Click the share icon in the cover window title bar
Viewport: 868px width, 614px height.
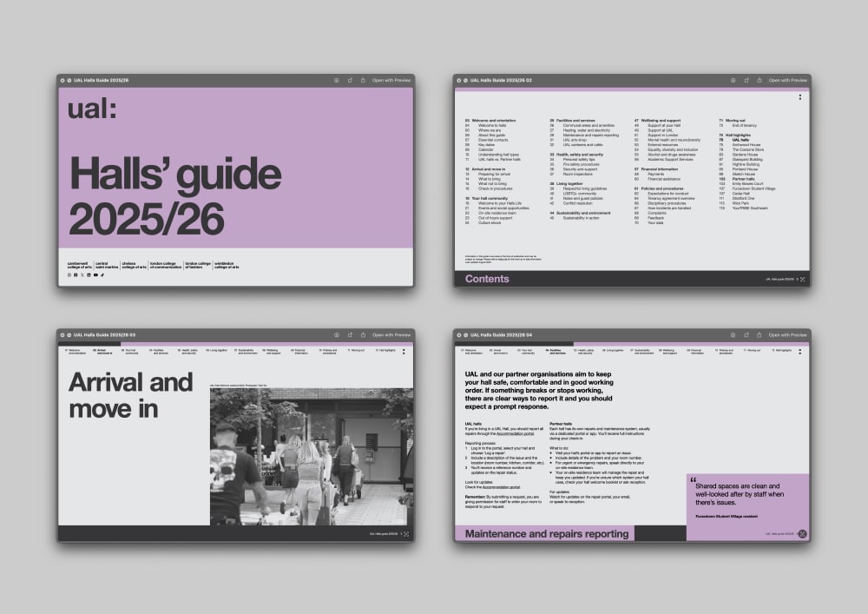coord(363,80)
